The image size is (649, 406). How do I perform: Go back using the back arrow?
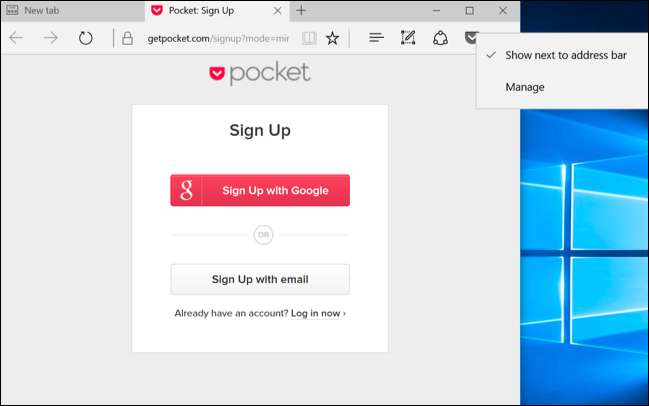[x=17, y=38]
